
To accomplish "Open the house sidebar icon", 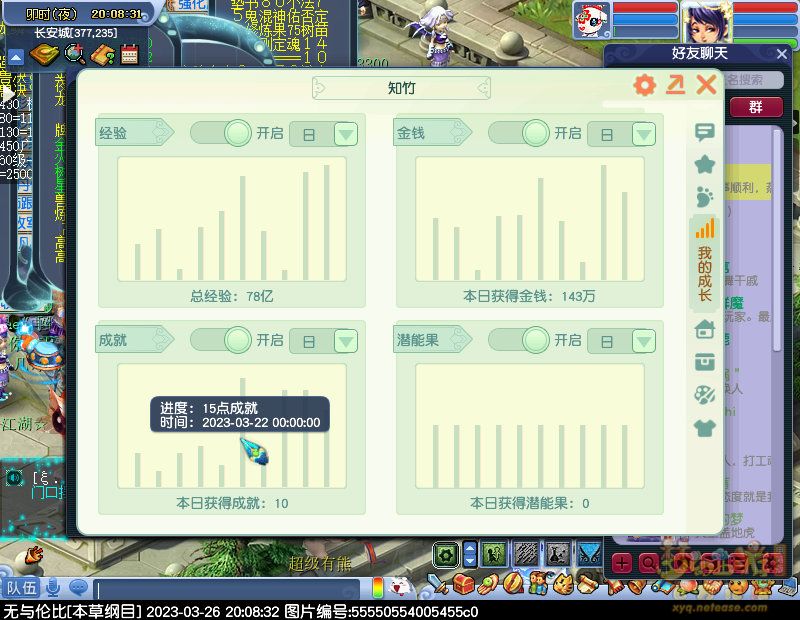I will point(705,329).
